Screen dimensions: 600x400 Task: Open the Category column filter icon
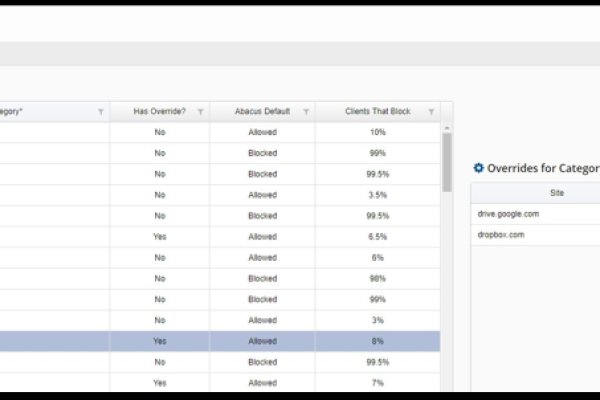(100, 112)
